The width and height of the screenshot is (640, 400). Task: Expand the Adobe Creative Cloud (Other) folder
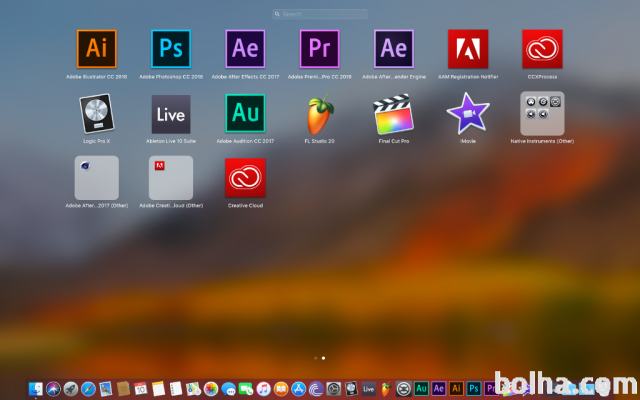click(x=171, y=178)
